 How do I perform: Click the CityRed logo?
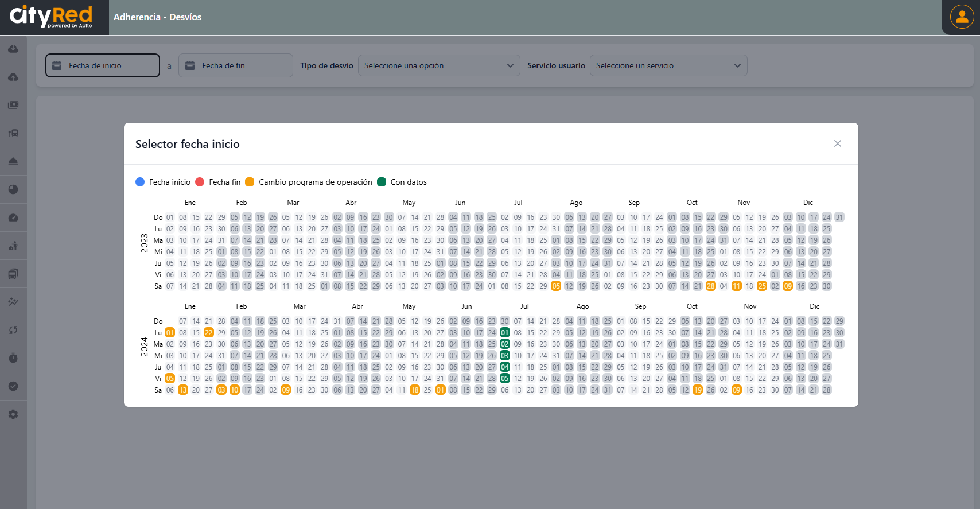[x=51, y=17]
